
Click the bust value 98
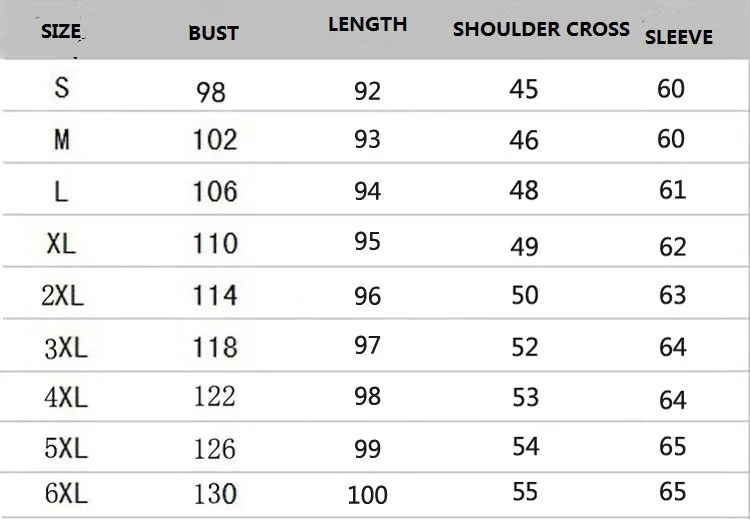[210, 92]
